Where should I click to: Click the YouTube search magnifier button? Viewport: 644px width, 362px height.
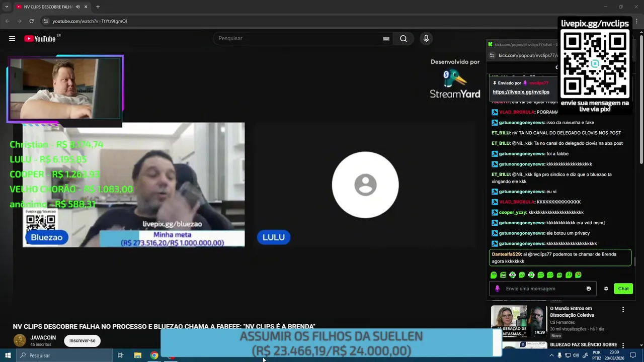404,39
